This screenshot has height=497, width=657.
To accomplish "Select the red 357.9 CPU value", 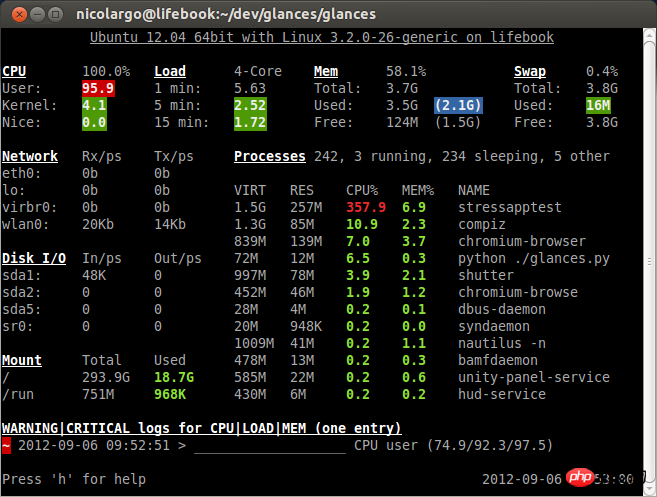I will [x=366, y=207].
